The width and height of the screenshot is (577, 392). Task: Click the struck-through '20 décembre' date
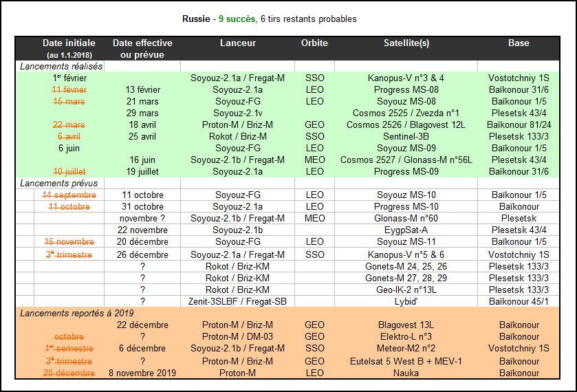click(69, 373)
